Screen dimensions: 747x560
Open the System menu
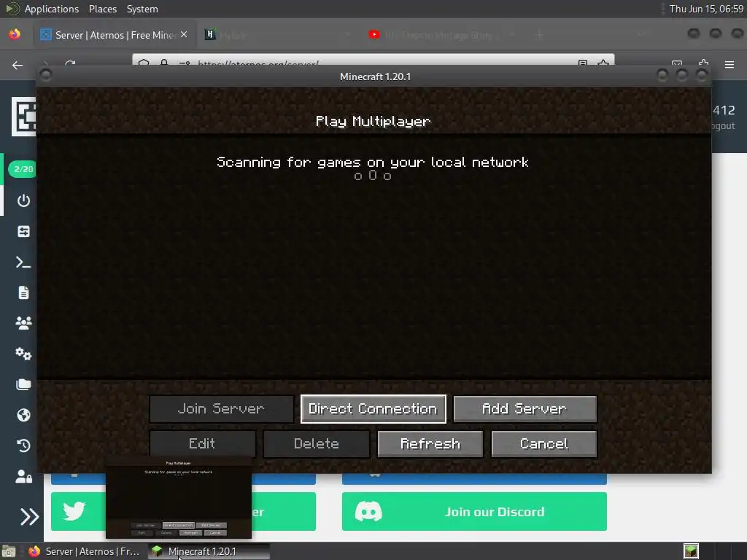(142, 9)
